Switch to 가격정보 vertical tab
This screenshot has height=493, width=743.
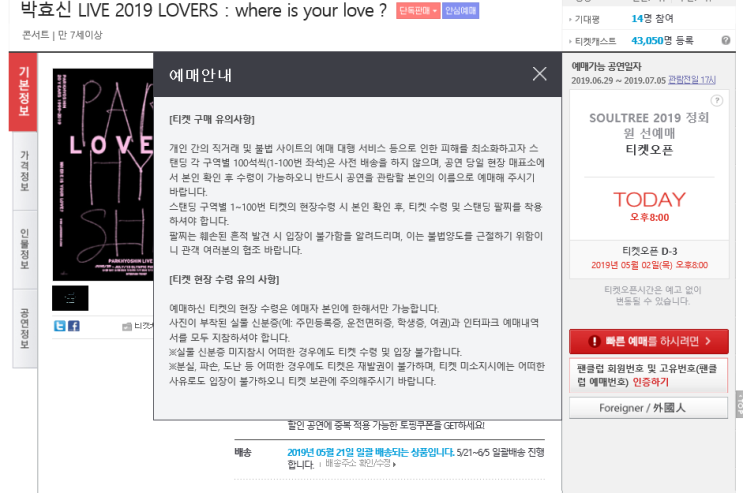click(25, 171)
